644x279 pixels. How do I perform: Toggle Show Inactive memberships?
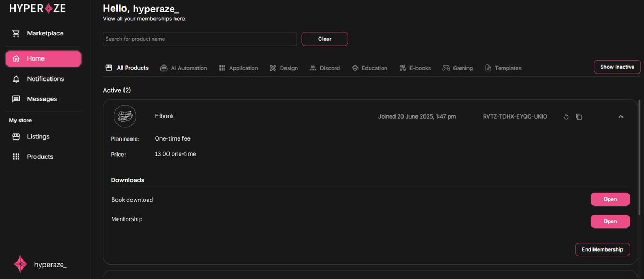tap(617, 67)
